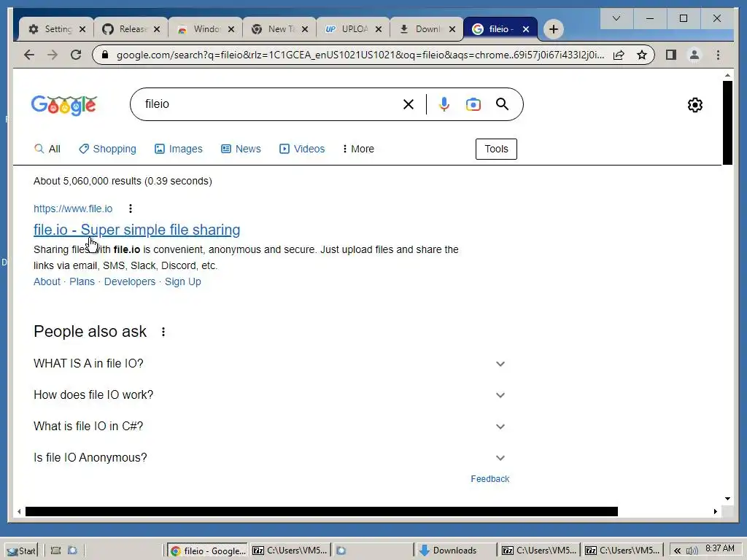Click the taskbar clock 8:37 AM

(x=719, y=548)
